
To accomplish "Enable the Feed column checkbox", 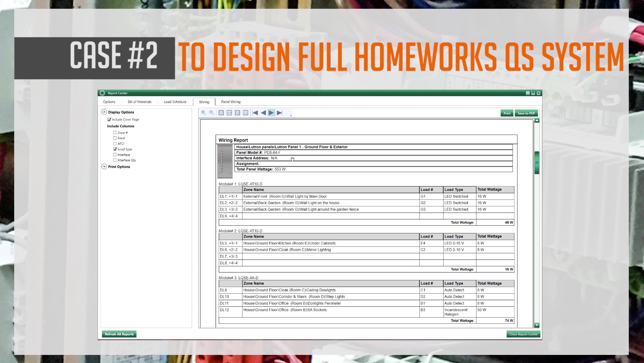I will click(x=115, y=138).
